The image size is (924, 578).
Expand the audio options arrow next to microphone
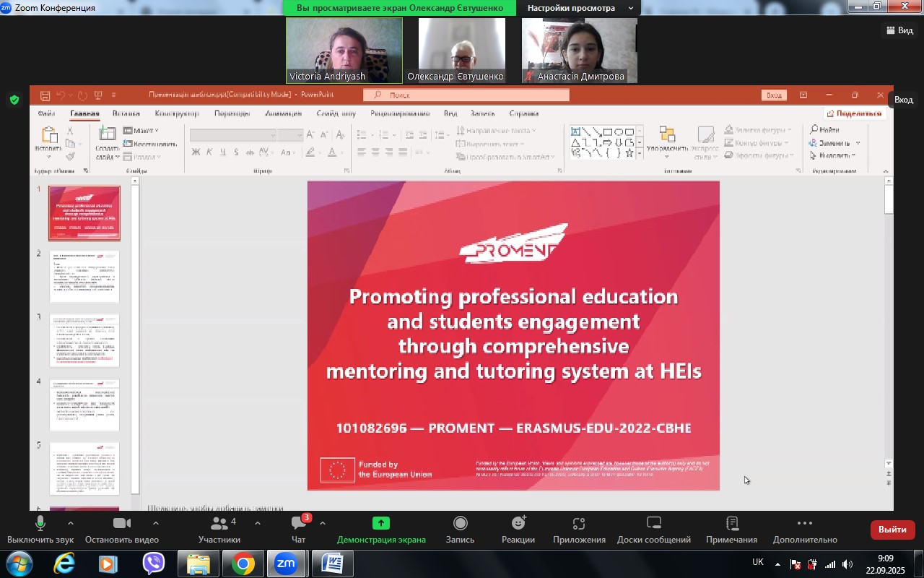tap(70, 523)
